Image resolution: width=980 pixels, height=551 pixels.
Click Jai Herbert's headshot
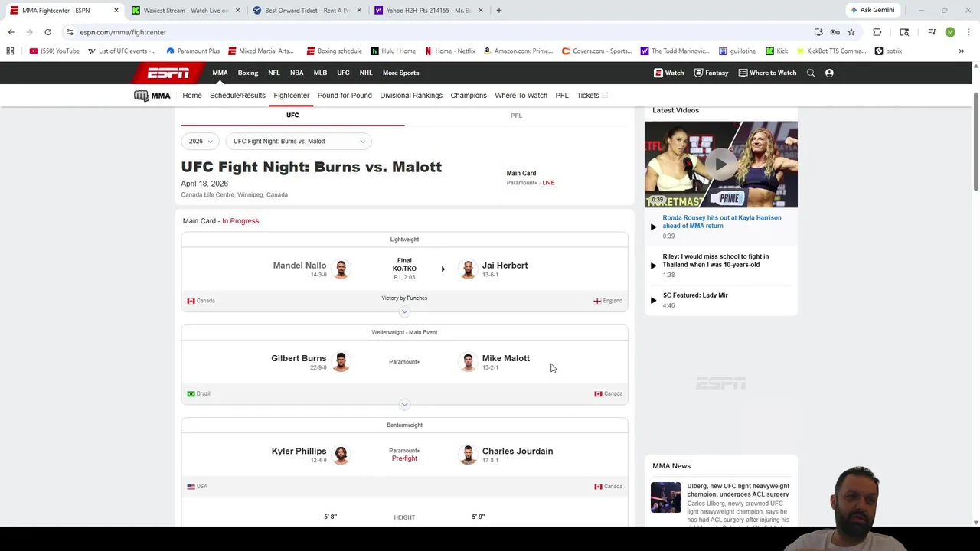468,269
